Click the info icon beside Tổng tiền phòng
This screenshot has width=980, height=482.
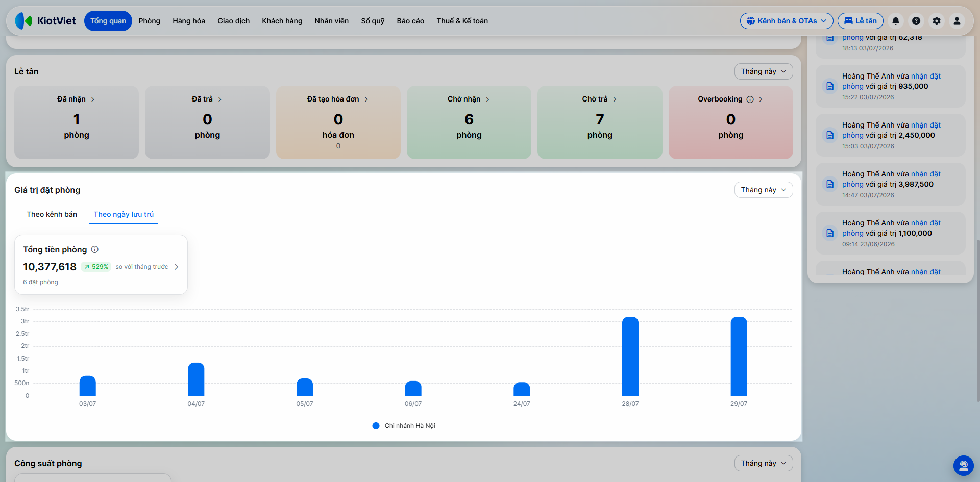click(x=94, y=249)
